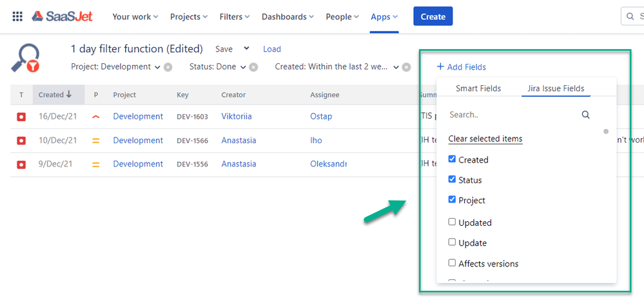The width and height of the screenshot is (644, 300).
Task: Click the Creator column header
Action: click(233, 95)
